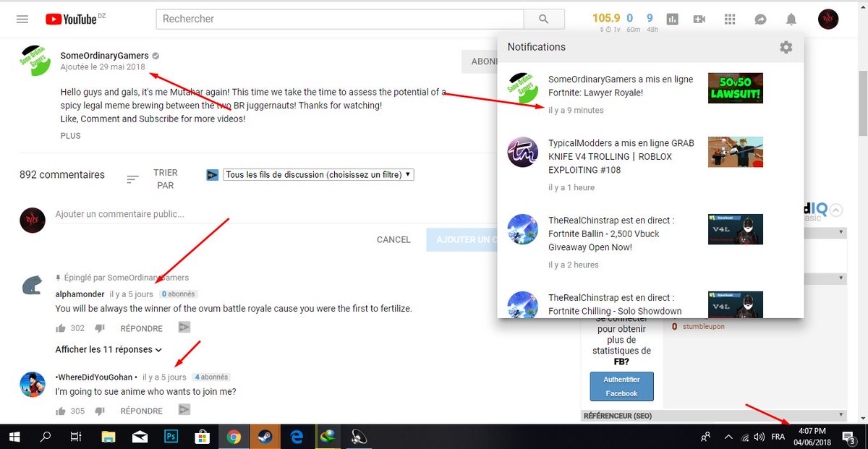Open alphamonder username link
The width and height of the screenshot is (868, 449).
point(80,294)
